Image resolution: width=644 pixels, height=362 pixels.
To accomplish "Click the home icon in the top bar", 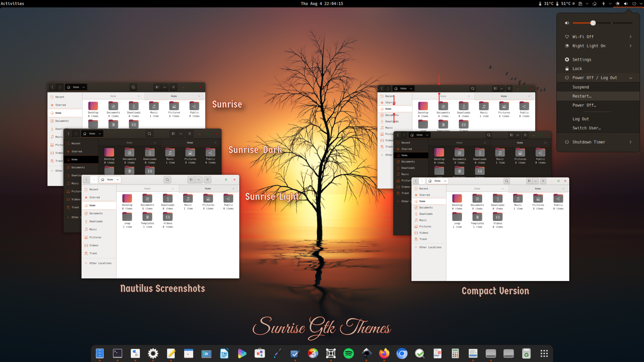I will (594, 4).
